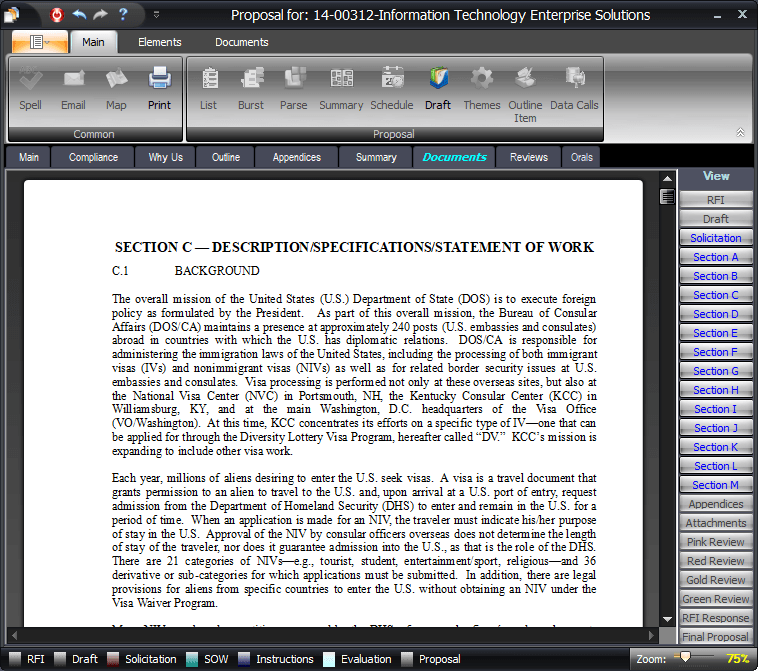Expand the quick access toolbar customize arrow
The width and height of the screenshot is (758, 671).
(156, 15)
